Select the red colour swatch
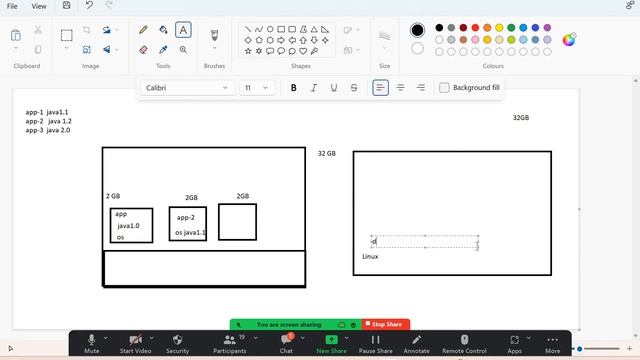This screenshot has height=360, width=640. click(475, 28)
